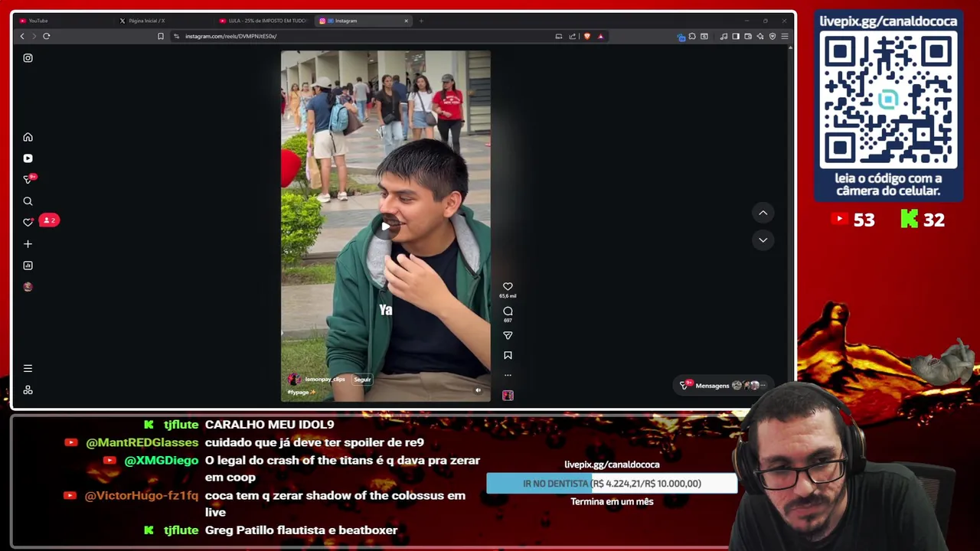Open Brave Shields lion icon
Viewport: 980px width, 551px height.
pos(587,36)
